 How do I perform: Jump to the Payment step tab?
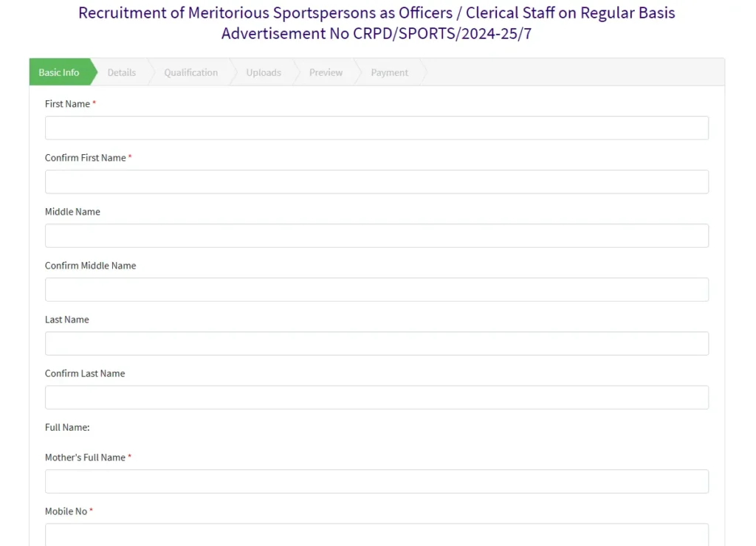tap(389, 72)
